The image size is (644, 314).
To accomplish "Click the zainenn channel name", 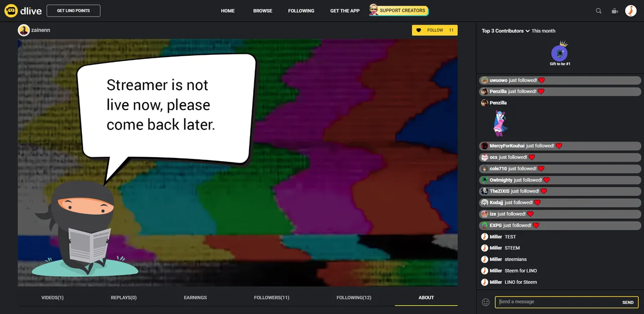I will (x=41, y=30).
